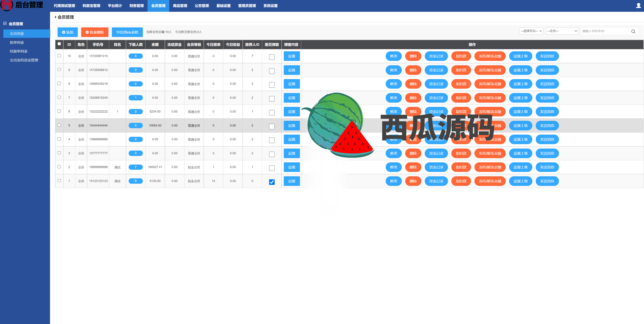Open 会员列表 in sidebar
This screenshot has width=644, height=324.
click(27, 33)
